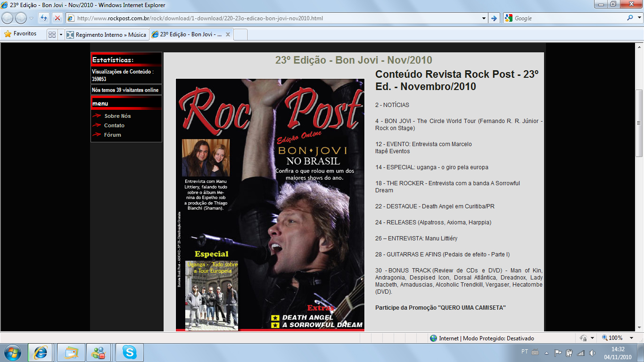Image resolution: width=644 pixels, height=362 pixels.
Task: Click the vertical scrollbar thumb
Action: [x=639, y=123]
